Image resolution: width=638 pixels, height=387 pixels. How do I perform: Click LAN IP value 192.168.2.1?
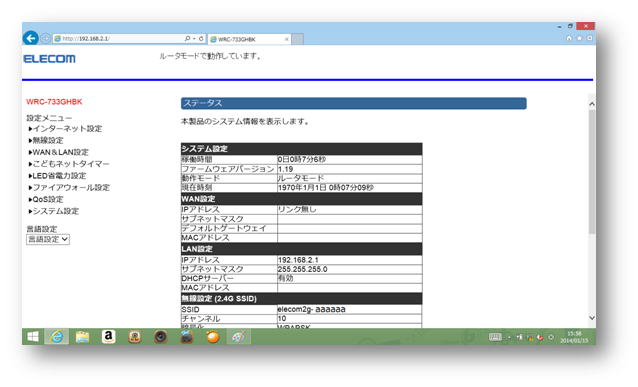coord(298,260)
